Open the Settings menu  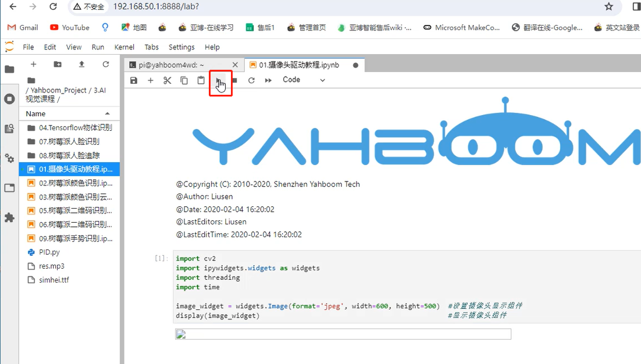point(181,47)
